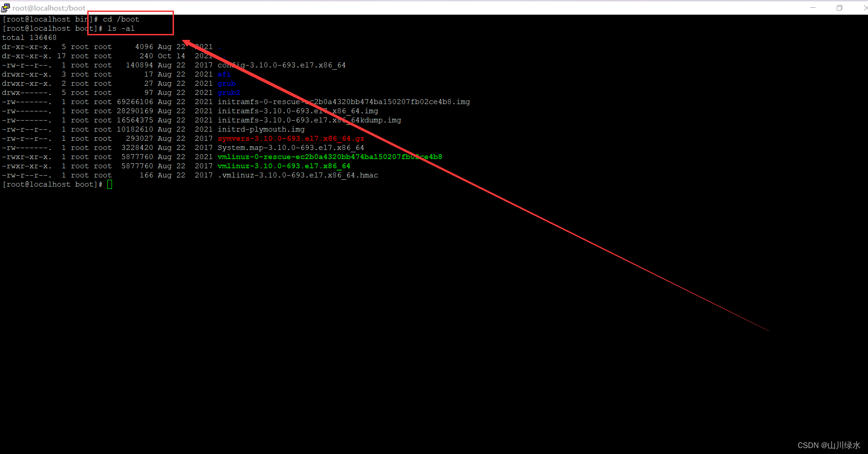The width and height of the screenshot is (868, 454).
Task: Click the command text 'cd /boot'
Action: point(121,19)
